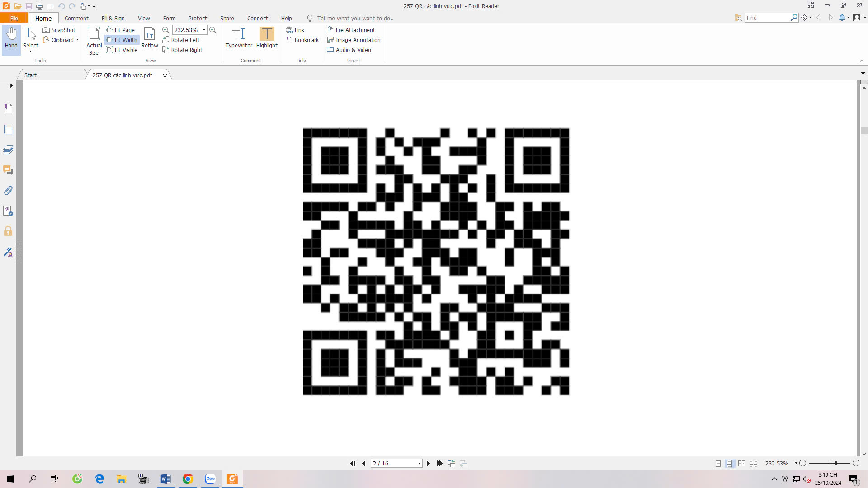Open Microsoft Word from taskbar
Viewport: 868px width, 488px height.
point(165,479)
